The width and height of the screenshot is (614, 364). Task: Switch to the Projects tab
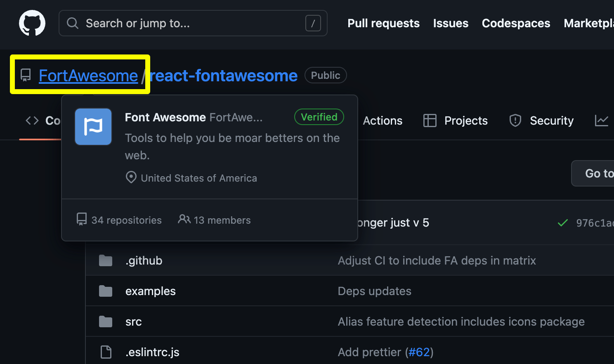[x=456, y=121]
